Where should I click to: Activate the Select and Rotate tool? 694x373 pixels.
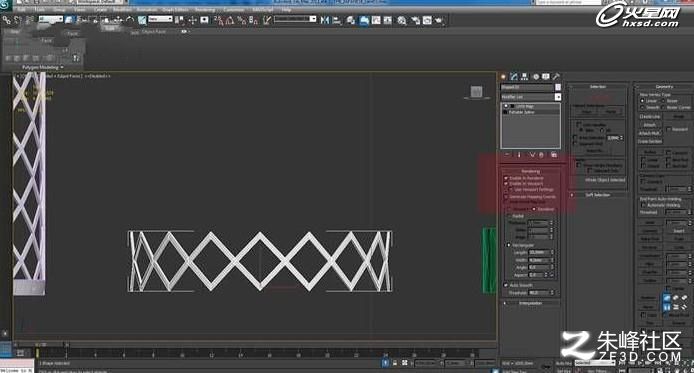point(129,20)
